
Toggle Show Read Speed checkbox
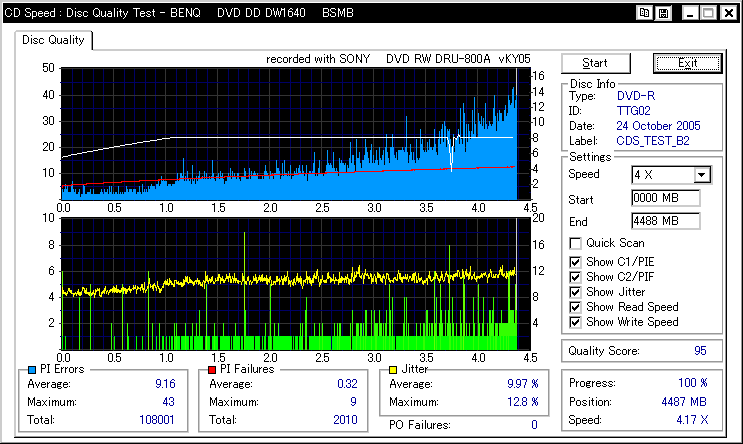point(575,308)
